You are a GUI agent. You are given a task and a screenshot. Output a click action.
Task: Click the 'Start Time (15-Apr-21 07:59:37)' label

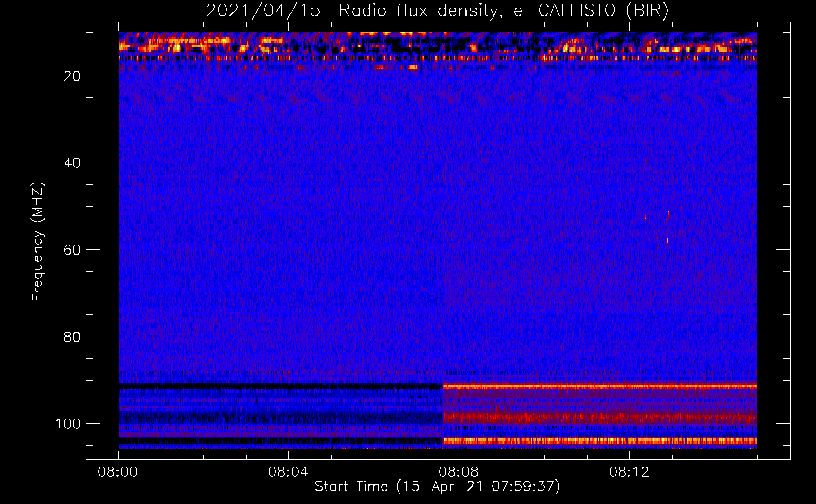(437, 487)
